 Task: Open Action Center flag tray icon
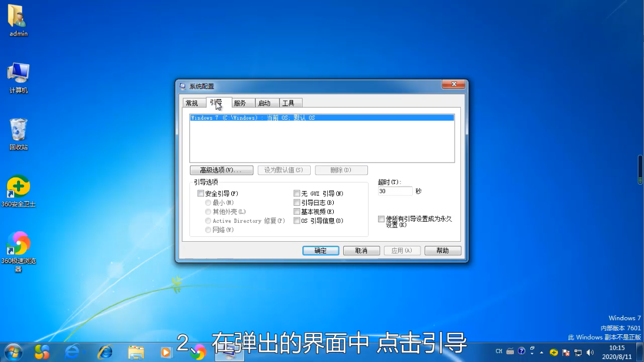566,352
